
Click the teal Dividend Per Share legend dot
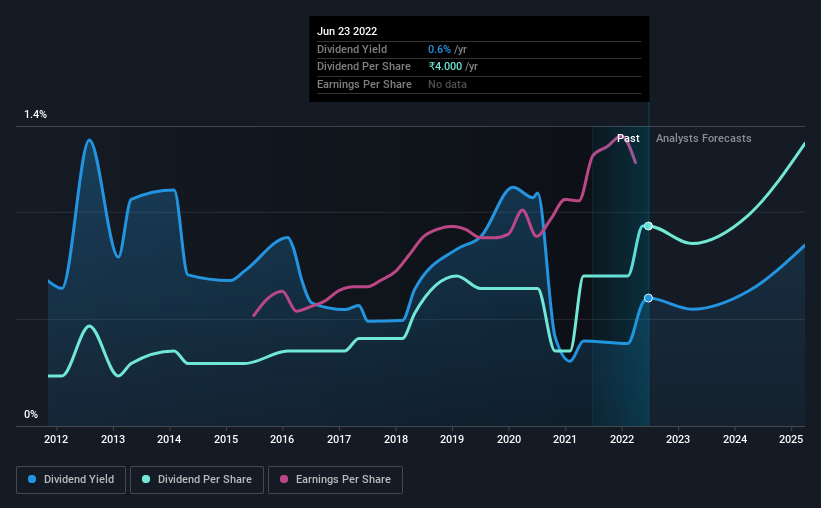[146, 479]
